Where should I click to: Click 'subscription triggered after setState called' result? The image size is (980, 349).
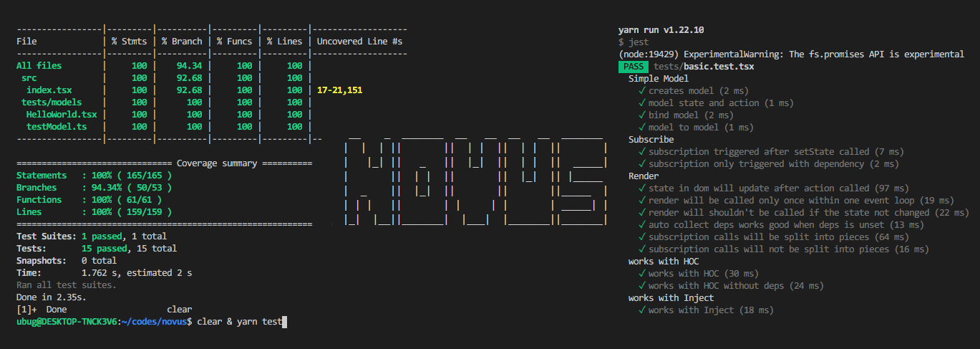click(x=771, y=152)
